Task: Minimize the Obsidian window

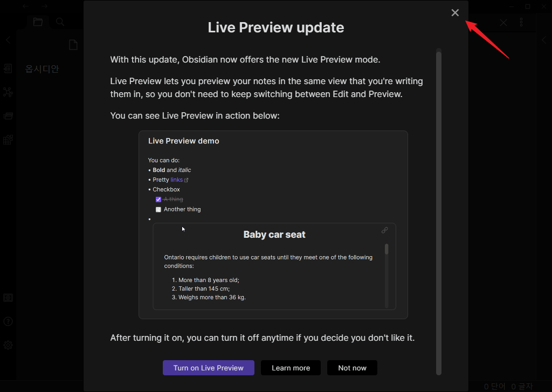Action: 512,6
